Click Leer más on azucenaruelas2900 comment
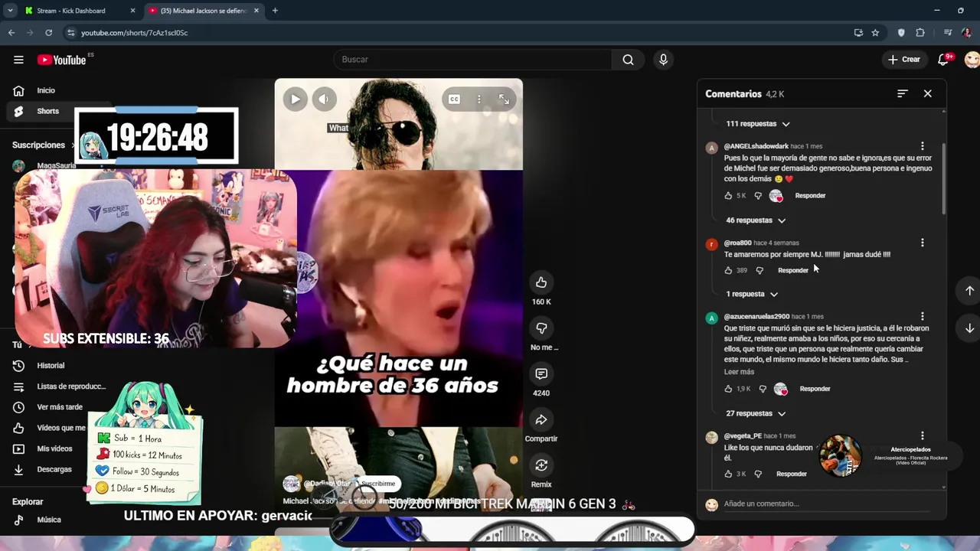980x551 pixels. (739, 372)
